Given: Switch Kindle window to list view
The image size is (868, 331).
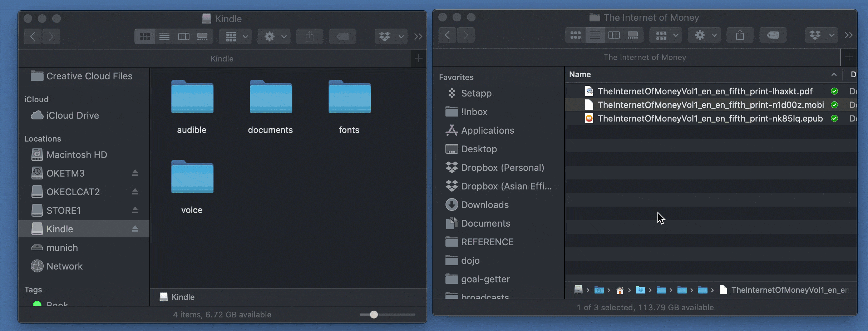Looking at the screenshot, I should pos(164,36).
